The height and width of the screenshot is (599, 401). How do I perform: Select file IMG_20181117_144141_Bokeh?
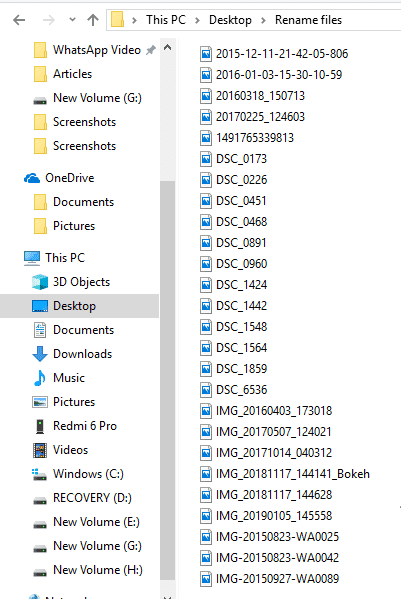[293, 474]
